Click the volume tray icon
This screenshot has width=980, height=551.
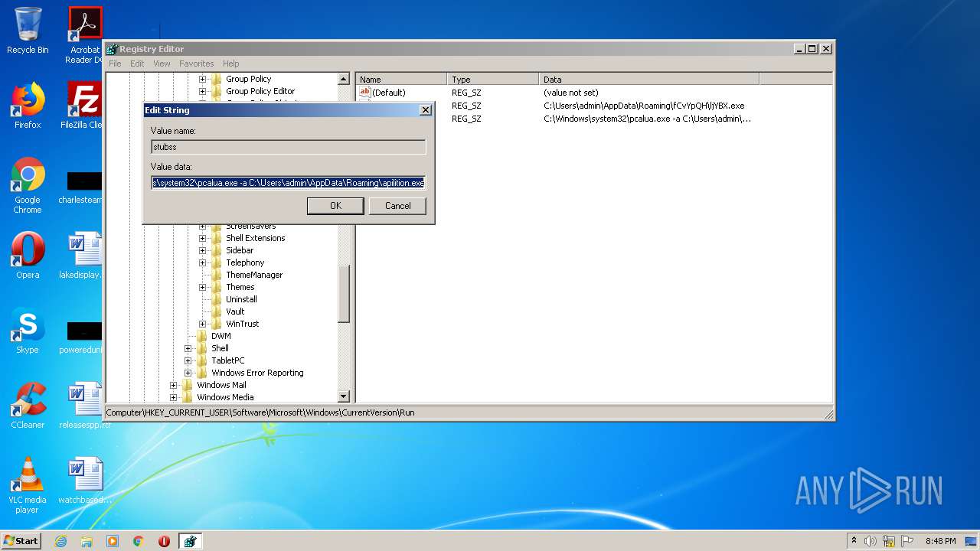click(x=871, y=541)
